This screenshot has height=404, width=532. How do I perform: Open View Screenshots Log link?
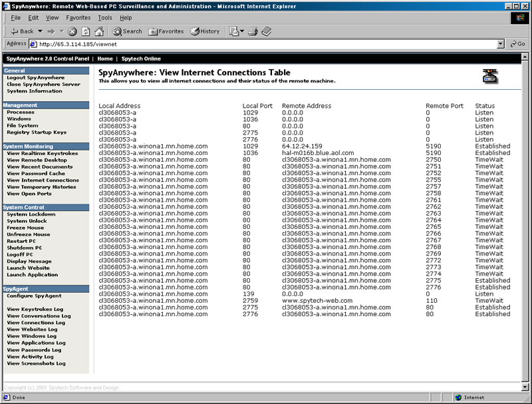click(36, 363)
